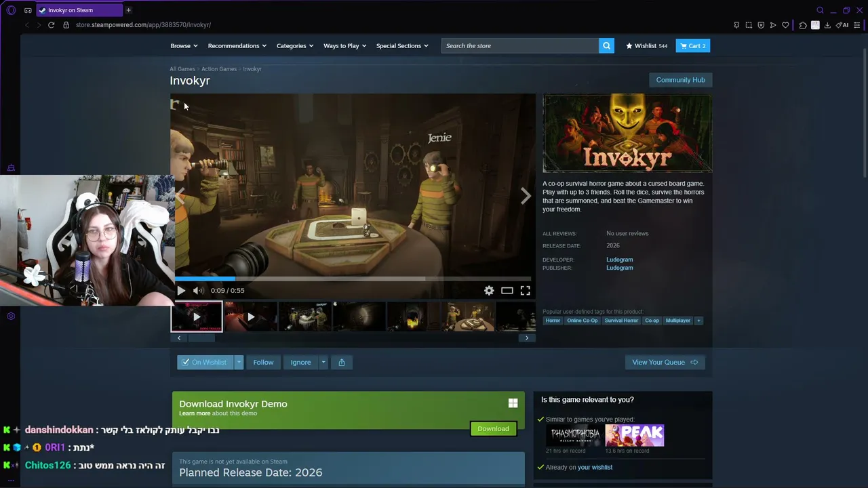Reload the Steam page
Viewport: 868px width, 488px height.
[x=51, y=25]
